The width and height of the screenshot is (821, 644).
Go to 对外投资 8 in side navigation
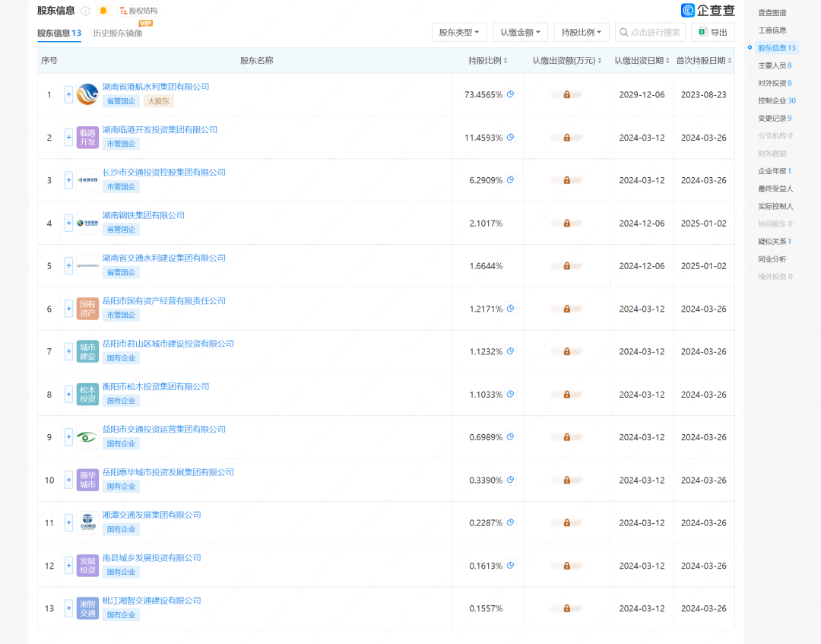[x=775, y=83]
